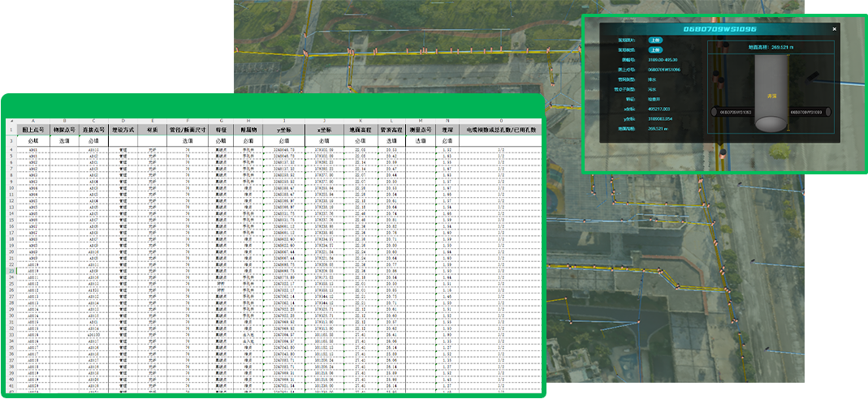Click the 连接点号 header cell
The height and width of the screenshot is (399, 868).
pyautogui.click(x=93, y=129)
